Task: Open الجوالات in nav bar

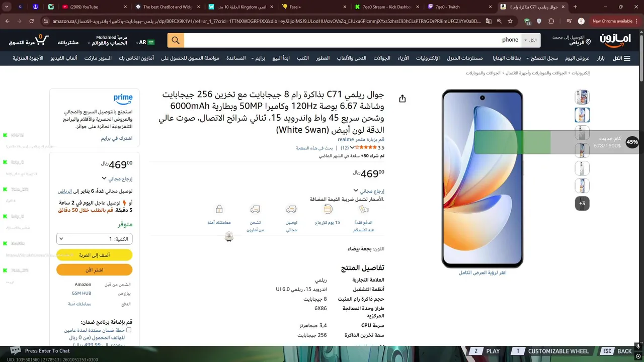Action: 382,58
